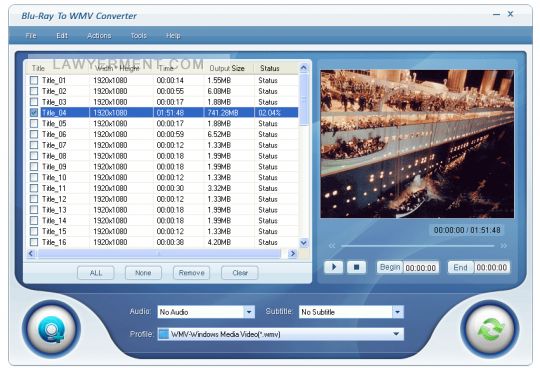
Task: Open the Subtitle dropdown
Action: point(397,312)
